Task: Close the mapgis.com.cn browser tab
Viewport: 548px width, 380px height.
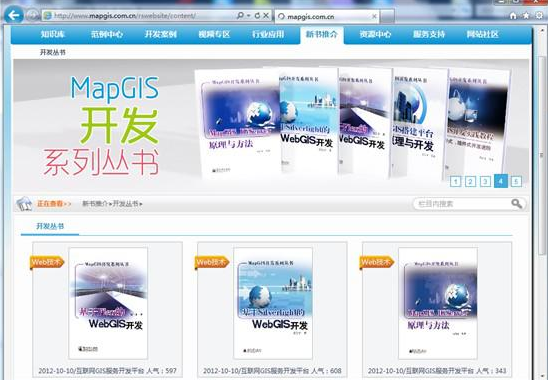Action: (374, 16)
